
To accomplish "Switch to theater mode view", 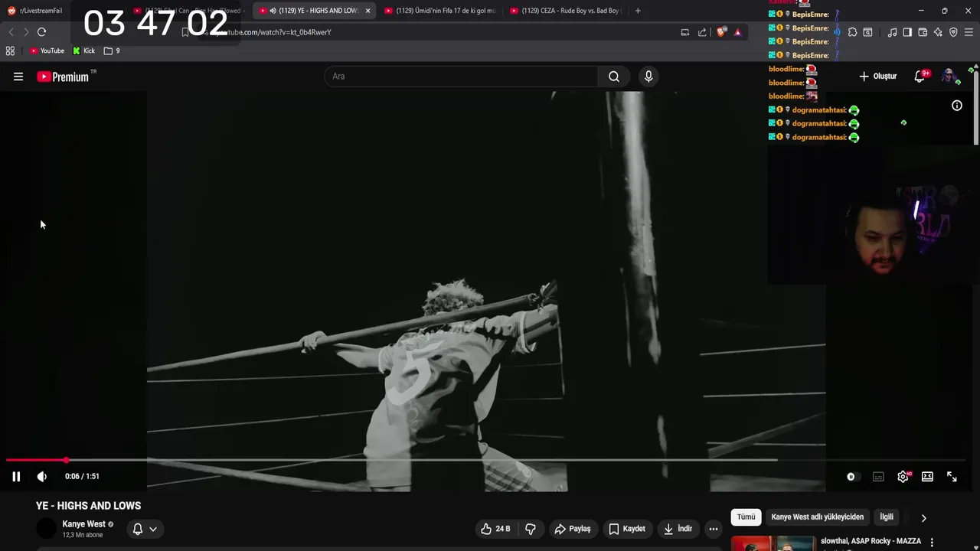I will coord(927,477).
